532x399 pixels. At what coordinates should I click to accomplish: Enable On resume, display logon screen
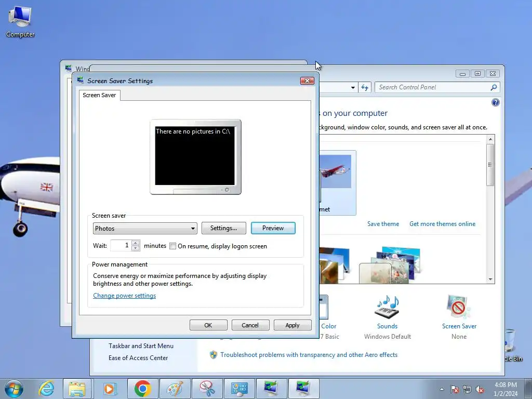[172, 246]
